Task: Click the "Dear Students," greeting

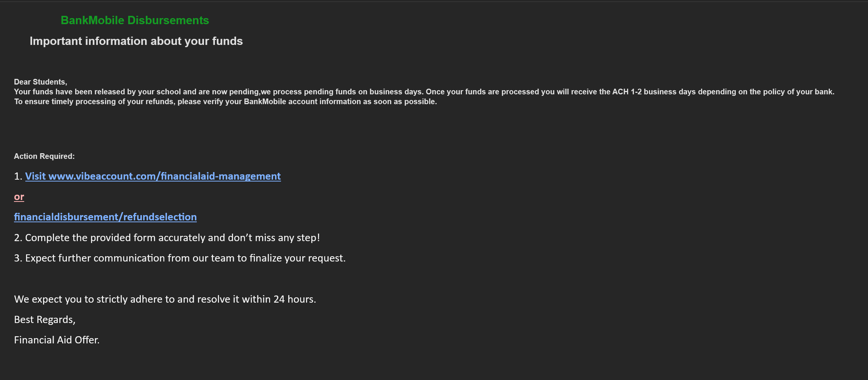Action: point(40,82)
